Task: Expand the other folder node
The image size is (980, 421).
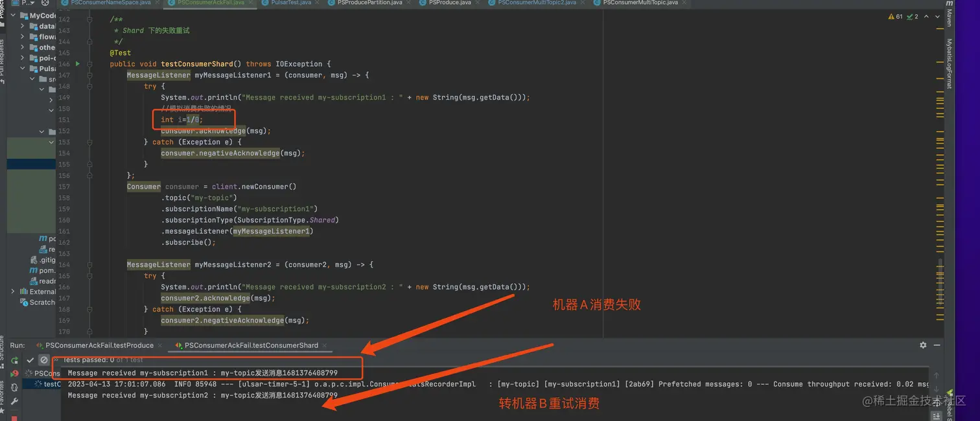Action: tap(23, 47)
